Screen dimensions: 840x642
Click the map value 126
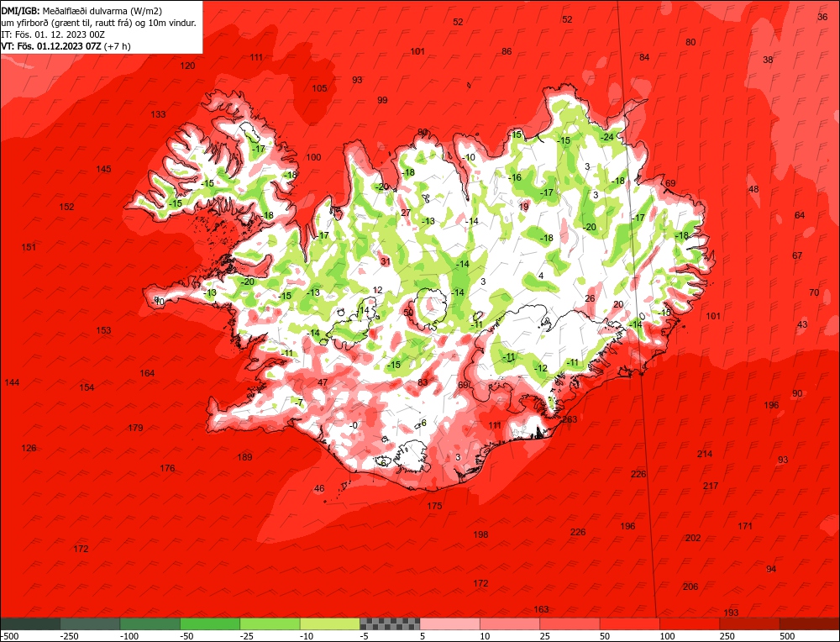click(x=29, y=448)
